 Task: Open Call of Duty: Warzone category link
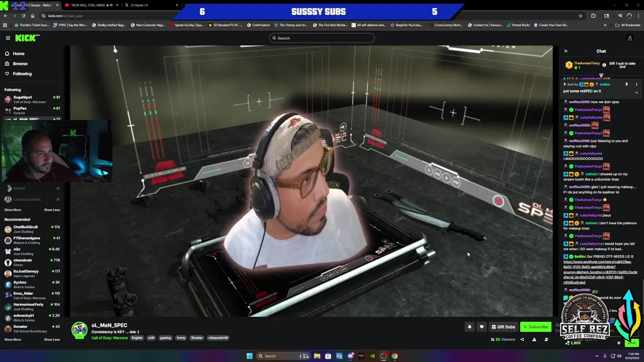point(110,338)
